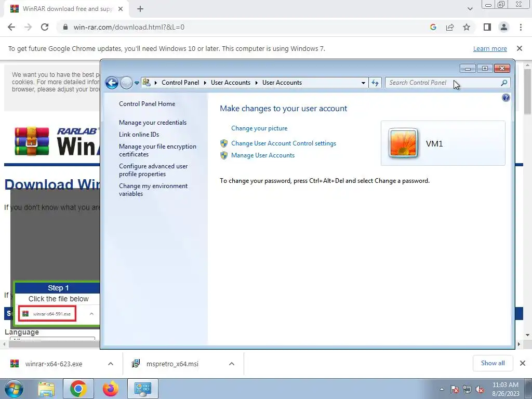Close the Chrome downloads bar
This screenshot has width=532, height=399.
tap(523, 363)
